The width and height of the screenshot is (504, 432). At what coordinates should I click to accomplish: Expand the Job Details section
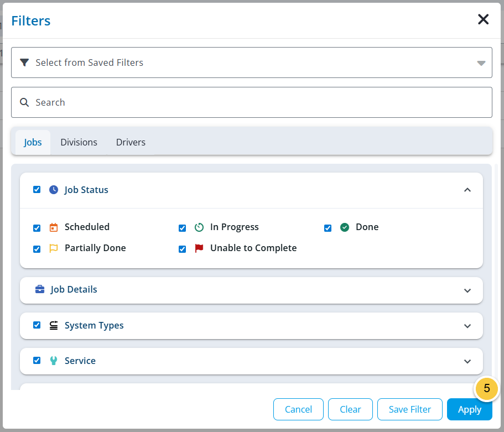[x=467, y=290]
